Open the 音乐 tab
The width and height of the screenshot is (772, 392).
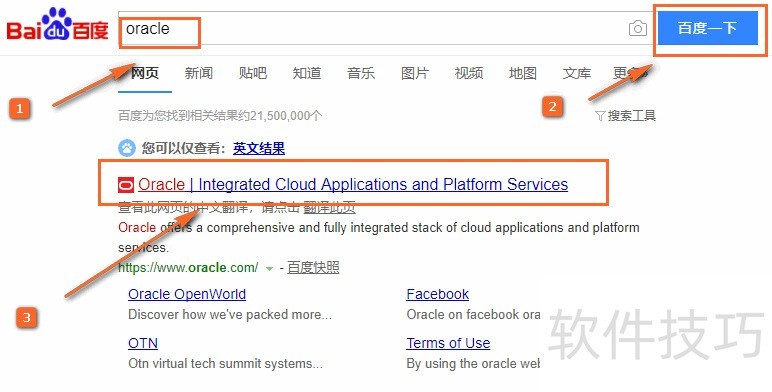pyautogui.click(x=361, y=73)
